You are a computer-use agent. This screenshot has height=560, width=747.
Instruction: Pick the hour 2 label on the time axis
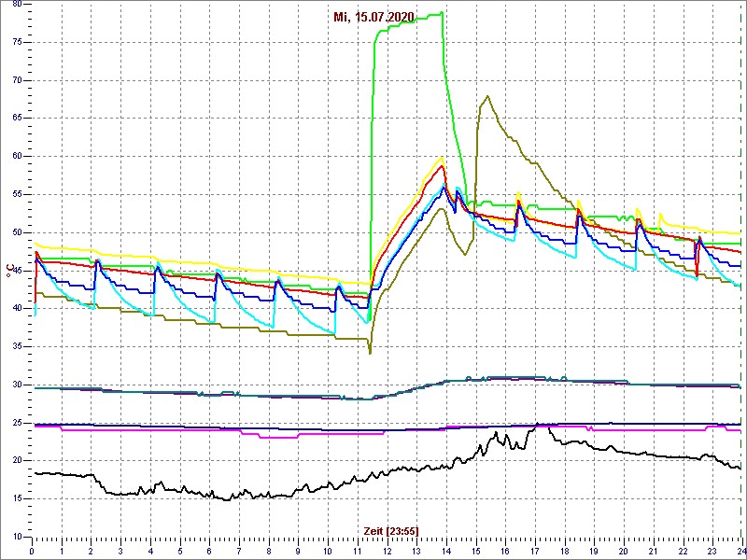click(91, 552)
